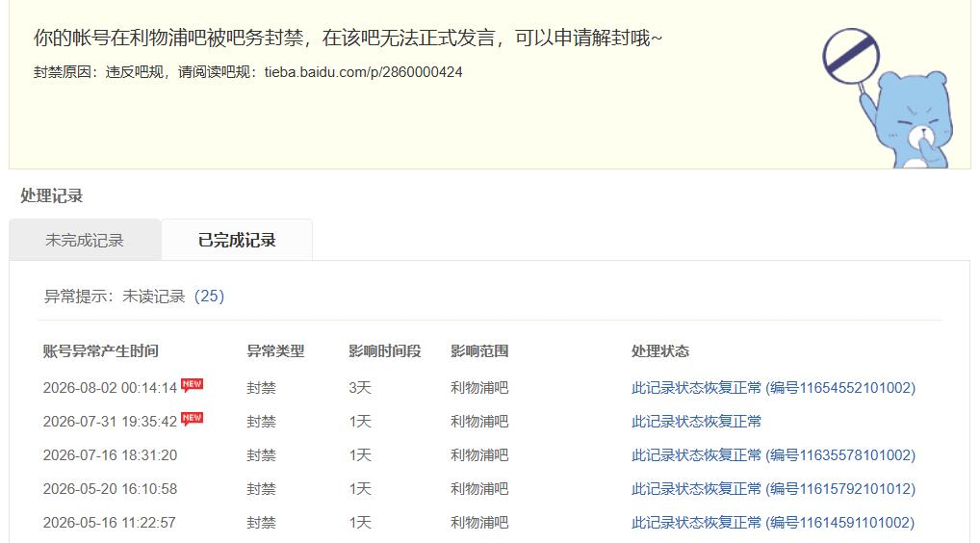Screen dimensions: 980x543
Task: Open status link numbered 11614591101002
Action: coord(773,523)
